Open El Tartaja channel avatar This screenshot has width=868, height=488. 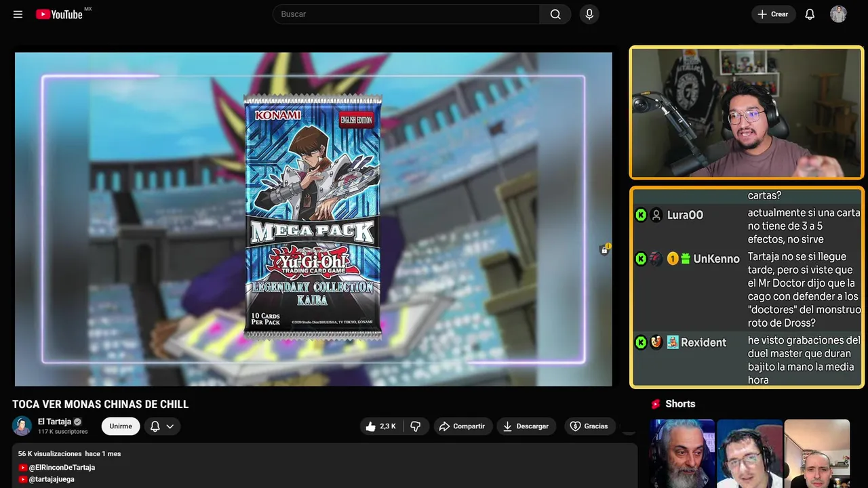click(22, 426)
